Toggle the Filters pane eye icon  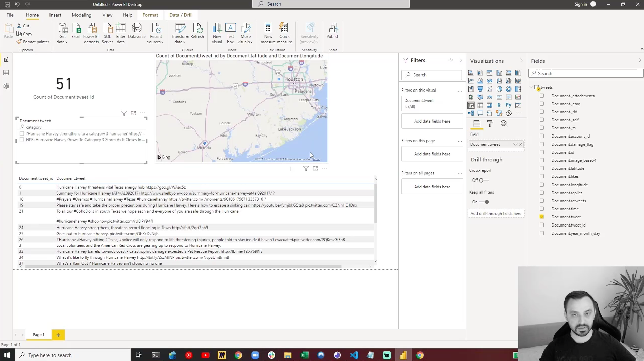[x=451, y=60]
